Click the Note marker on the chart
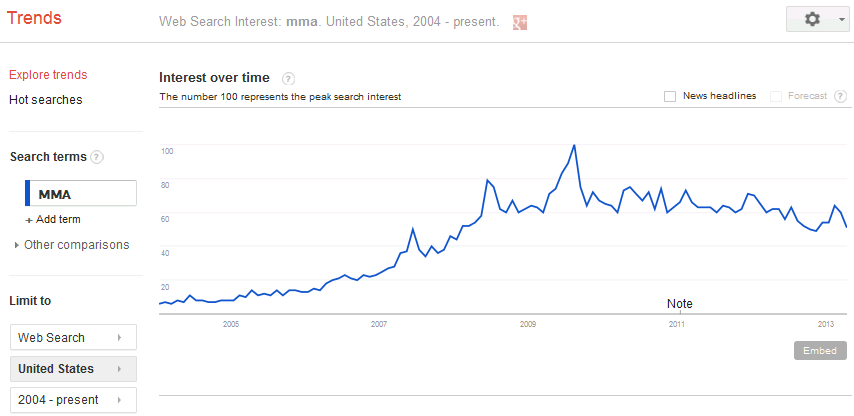The width and height of the screenshot is (854, 416). (680, 304)
